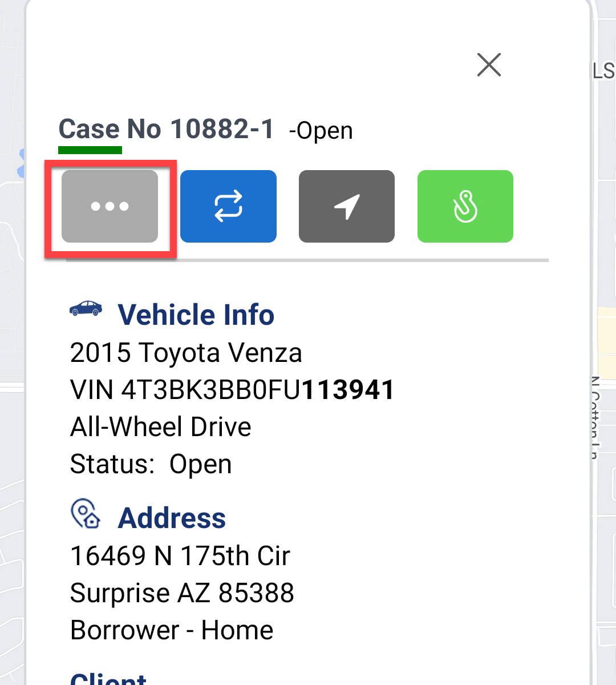
Task: Click the location pin home icon
Action: click(x=86, y=513)
